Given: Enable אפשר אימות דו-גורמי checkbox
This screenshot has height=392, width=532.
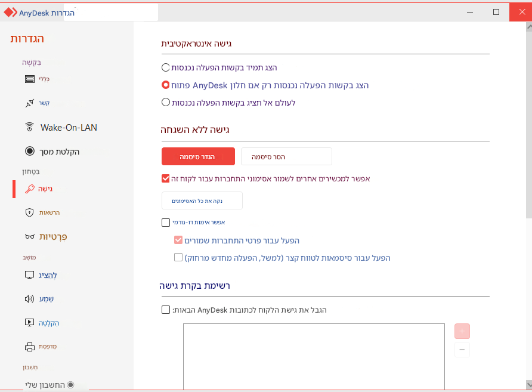Looking at the screenshot, I should coord(166,223).
